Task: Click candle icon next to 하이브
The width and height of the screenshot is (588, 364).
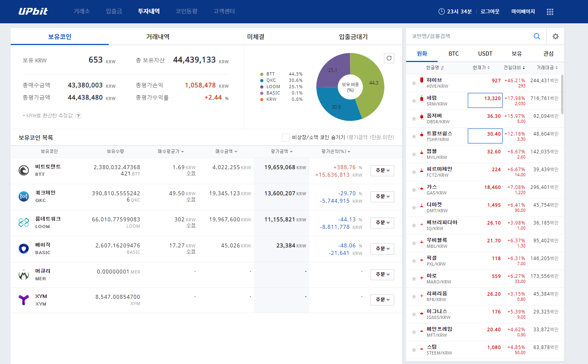Action: pos(422,81)
